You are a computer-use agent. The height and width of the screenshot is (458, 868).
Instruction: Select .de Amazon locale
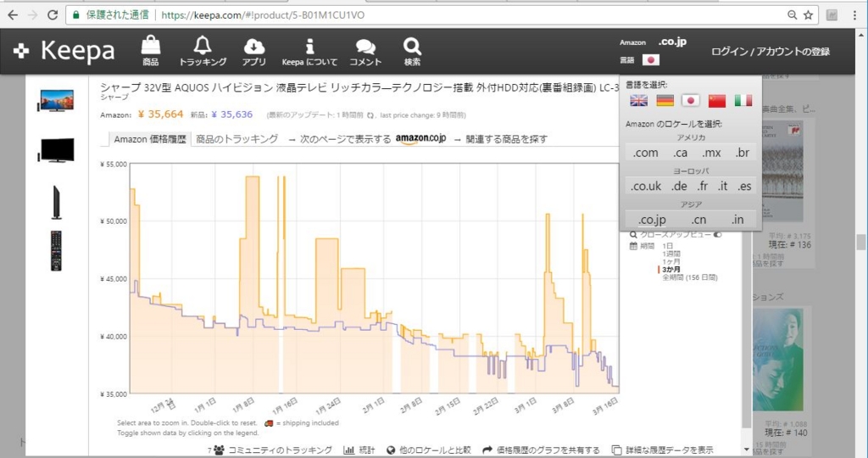(x=679, y=186)
